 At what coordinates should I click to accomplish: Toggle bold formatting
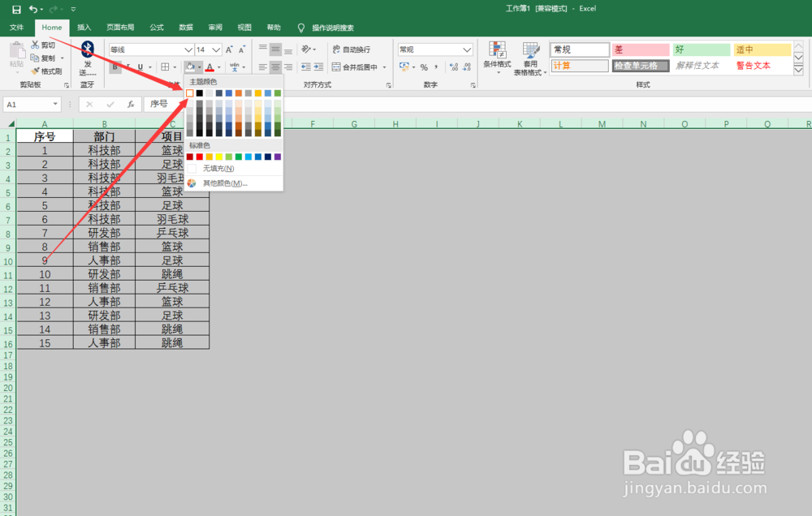(115, 67)
